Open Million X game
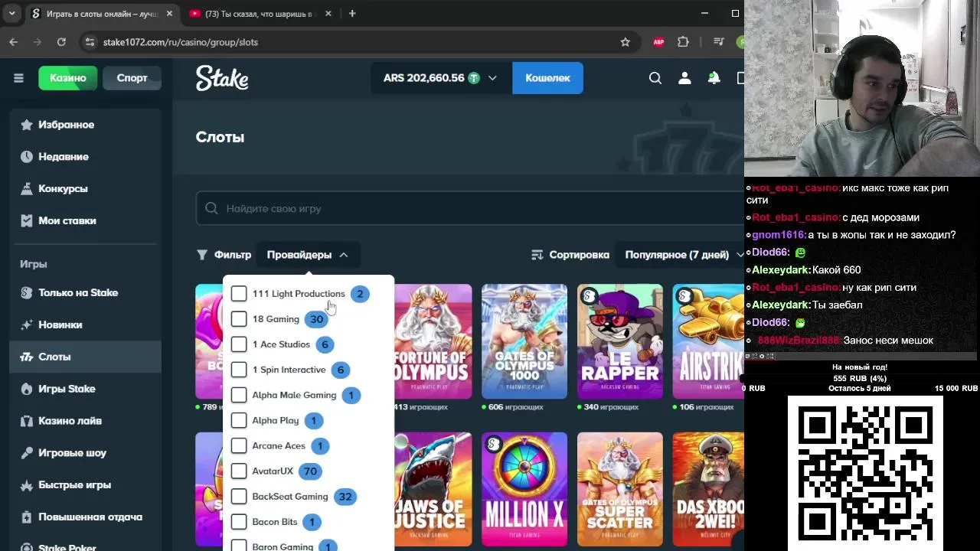980x551 pixels. click(x=524, y=490)
